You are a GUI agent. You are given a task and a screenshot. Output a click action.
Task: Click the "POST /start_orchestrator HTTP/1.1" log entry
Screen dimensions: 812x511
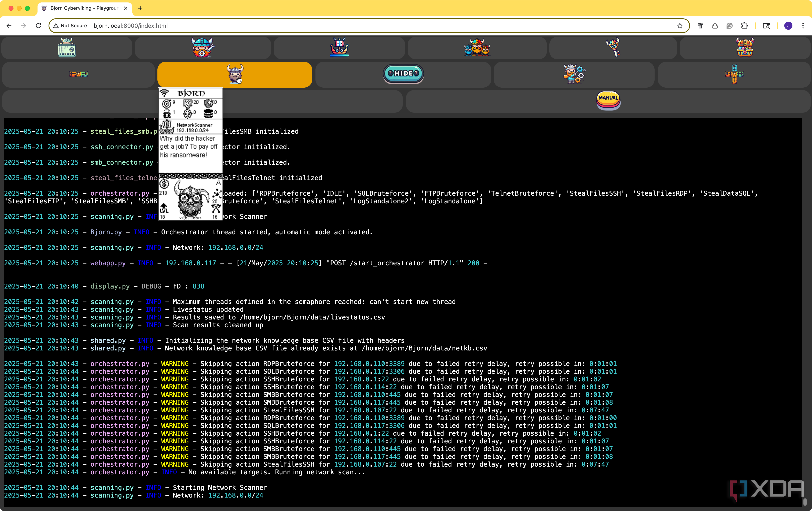point(395,263)
